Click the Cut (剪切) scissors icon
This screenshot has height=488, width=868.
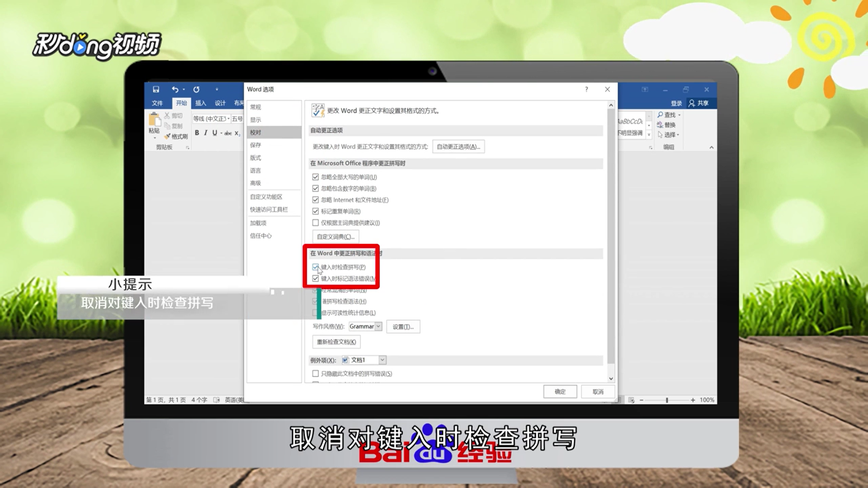coord(167,116)
